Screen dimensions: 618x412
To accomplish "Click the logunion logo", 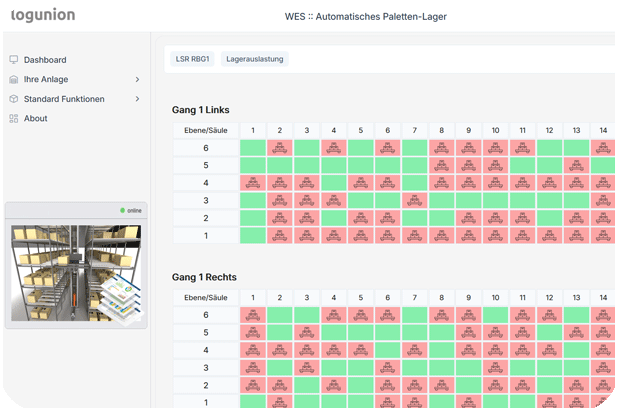I will click(43, 16).
